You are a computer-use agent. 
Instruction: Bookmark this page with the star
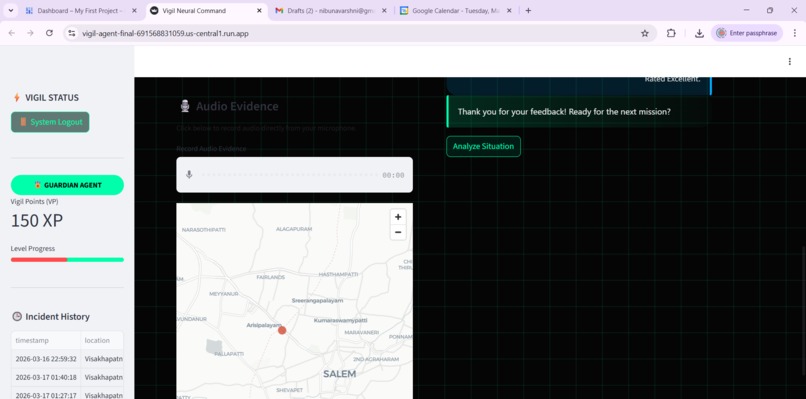coord(645,33)
